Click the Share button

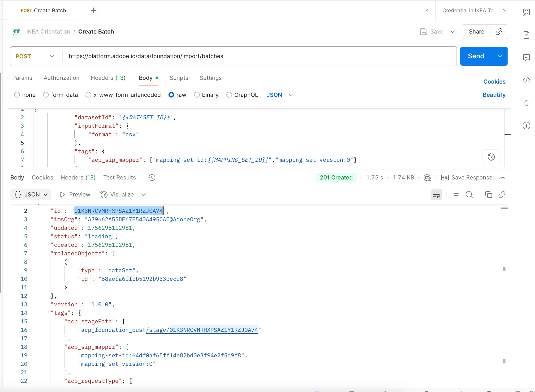point(476,32)
